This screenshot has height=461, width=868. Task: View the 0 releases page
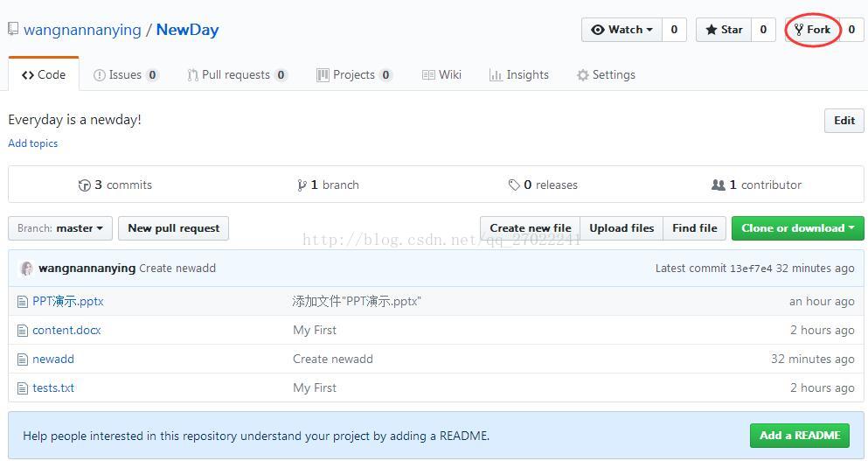pyautogui.click(x=543, y=185)
